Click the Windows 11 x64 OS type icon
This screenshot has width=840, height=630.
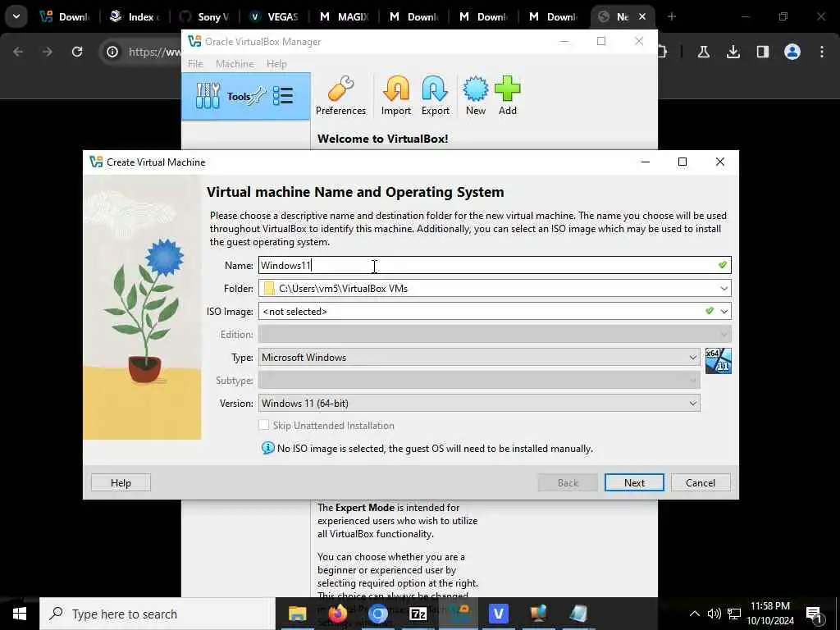click(x=718, y=361)
